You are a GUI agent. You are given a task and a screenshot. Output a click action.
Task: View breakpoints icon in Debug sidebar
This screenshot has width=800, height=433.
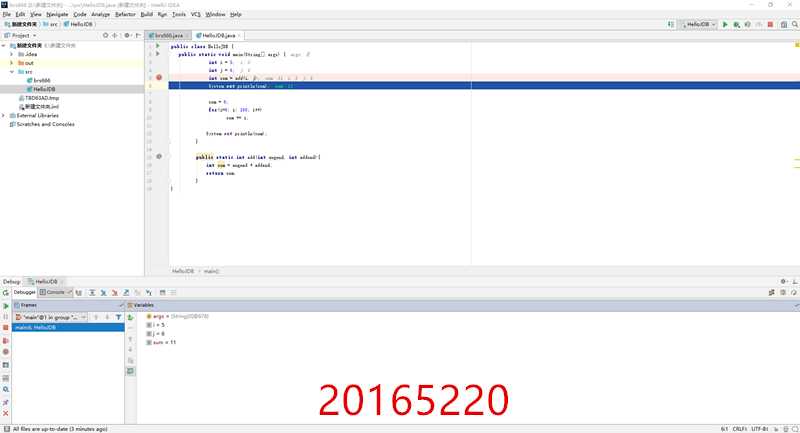tap(6, 340)
